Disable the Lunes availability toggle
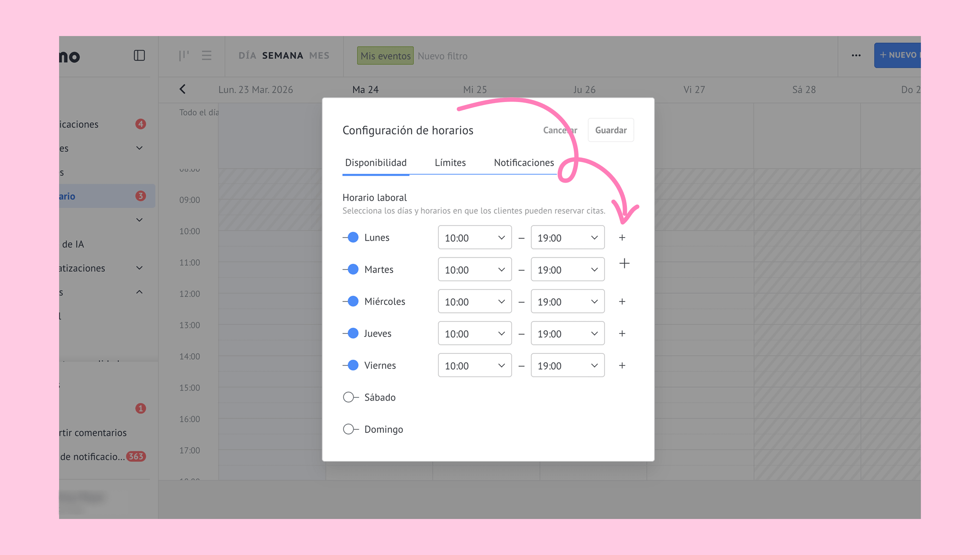 (x=351, y=237)
